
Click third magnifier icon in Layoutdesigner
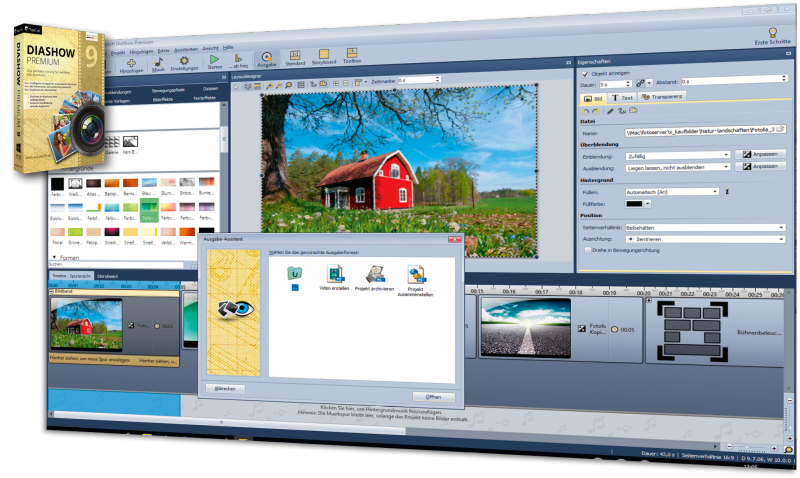tap(288, 85)
